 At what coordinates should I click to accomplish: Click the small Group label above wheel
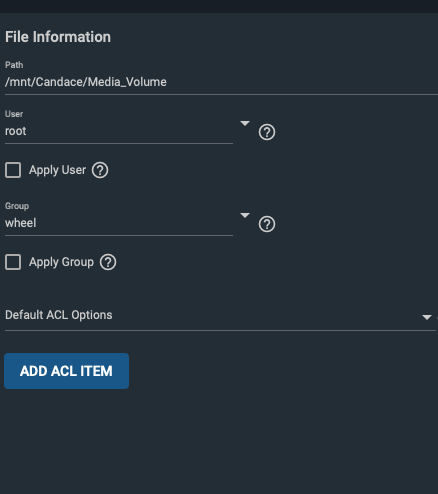coord(17,206)
